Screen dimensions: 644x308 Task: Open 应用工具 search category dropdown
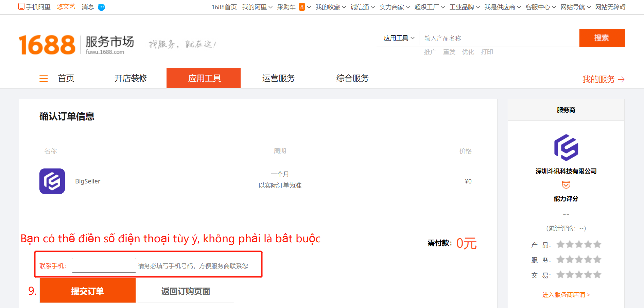[x=399, y=38]
